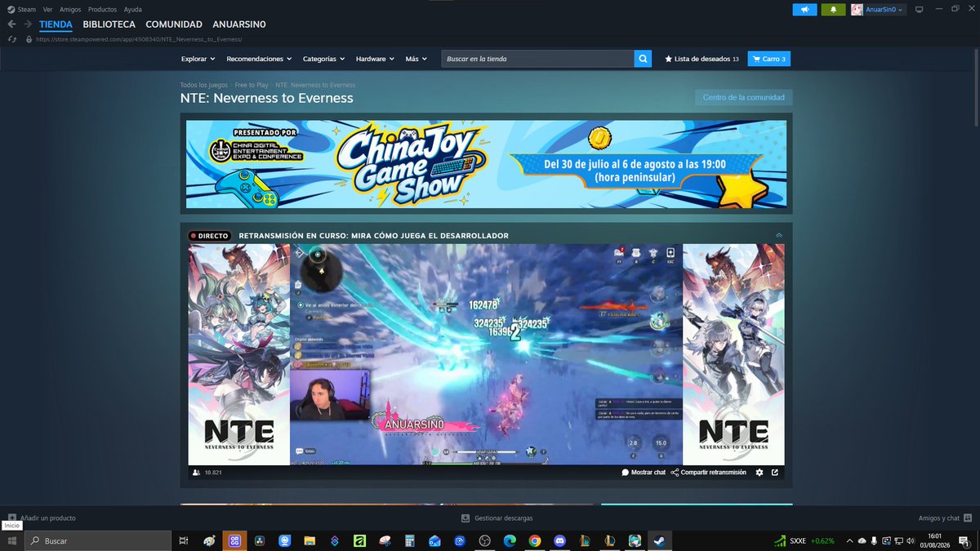Open Lista de deseados
The image size is (980, 551).
tap(702, 59)
